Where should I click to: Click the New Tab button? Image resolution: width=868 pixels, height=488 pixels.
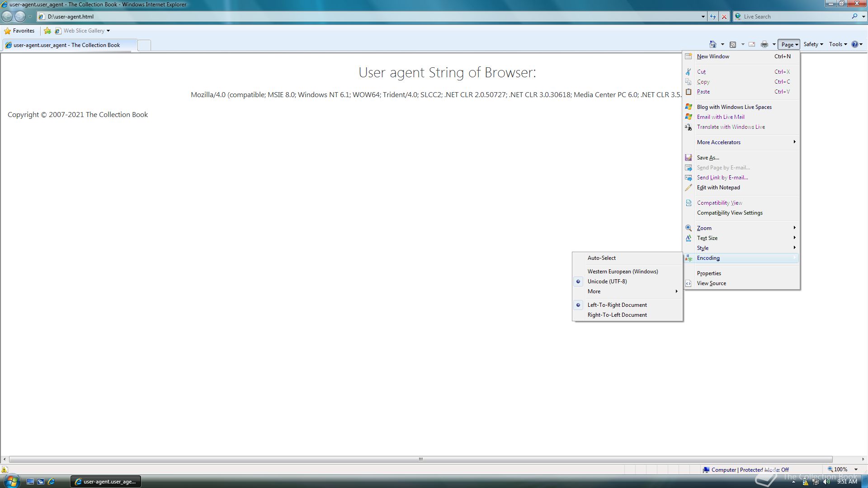(144, 45)
